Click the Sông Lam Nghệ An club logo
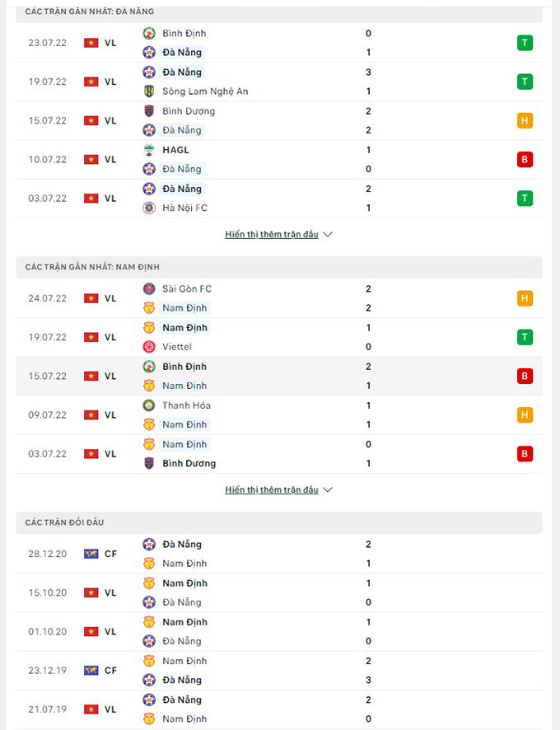560x730 pixels. [149, 91]
